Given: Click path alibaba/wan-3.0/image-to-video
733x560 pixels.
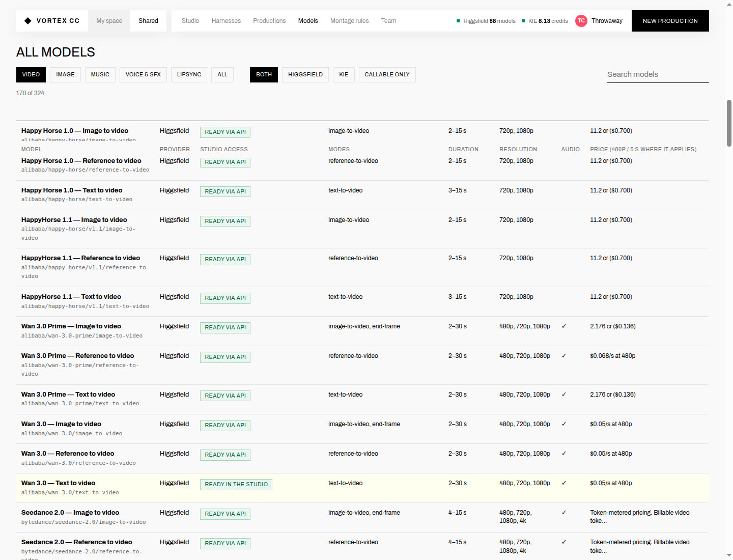Looking at the screenshot, I should (x=72, y=433).
